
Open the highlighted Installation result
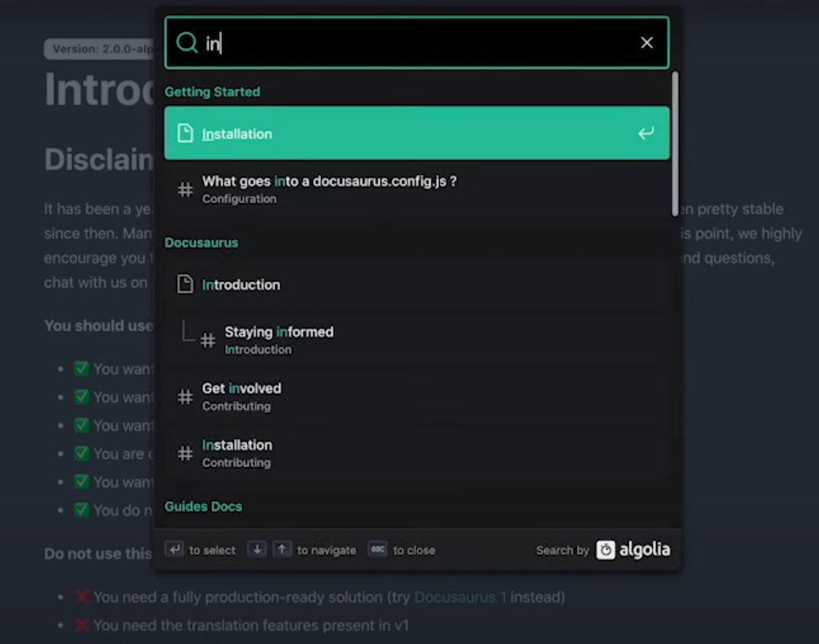(x=416, y=133)
